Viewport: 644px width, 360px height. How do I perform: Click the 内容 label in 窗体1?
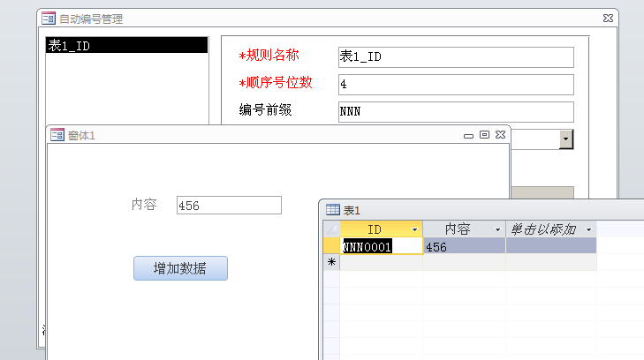pos(144,204)
